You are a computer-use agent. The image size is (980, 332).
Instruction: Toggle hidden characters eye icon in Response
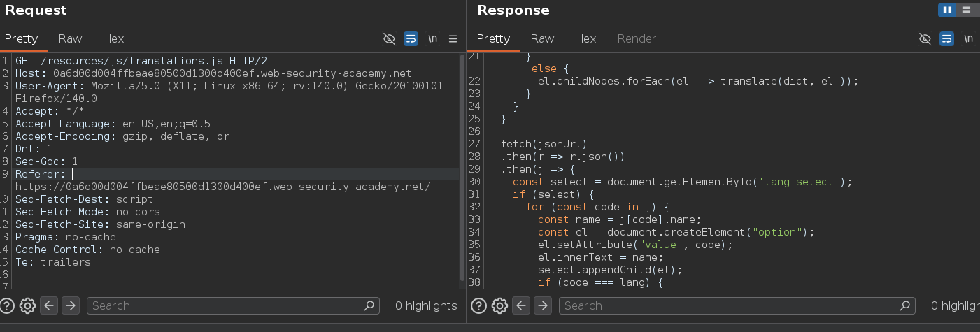tap(925, 38)
